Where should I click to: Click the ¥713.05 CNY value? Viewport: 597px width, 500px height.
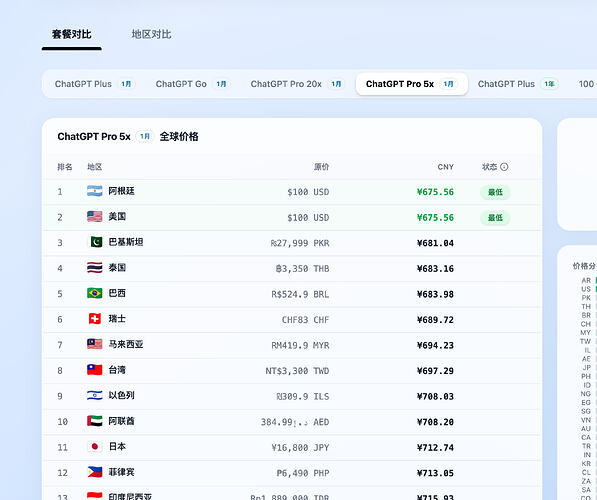[435, 473]
